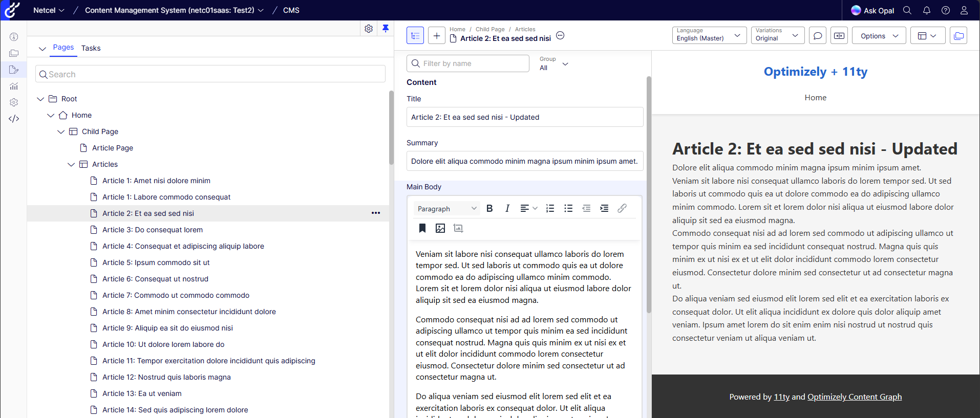Click the Title input field
This screenshot has width=980, height=418.
[524, 117]
